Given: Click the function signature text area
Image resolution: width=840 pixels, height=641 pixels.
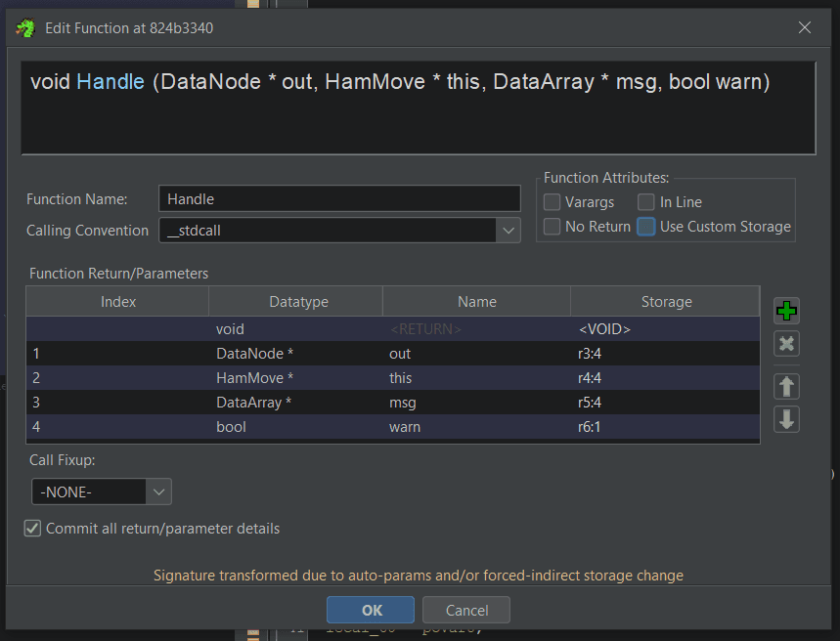Looking at the screenshot, I should (419, 107).
